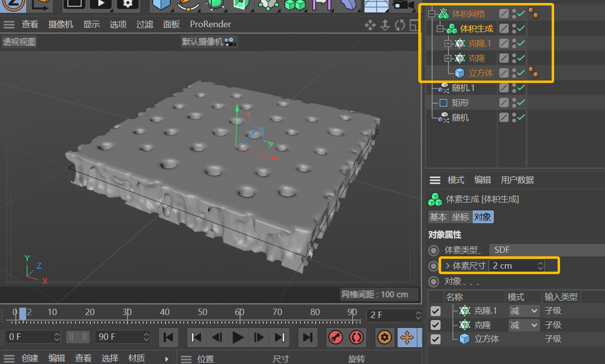Open the mode dropdown for 克隆.1
The height and width of the screenshot is (364, 605).
(524, 311)
